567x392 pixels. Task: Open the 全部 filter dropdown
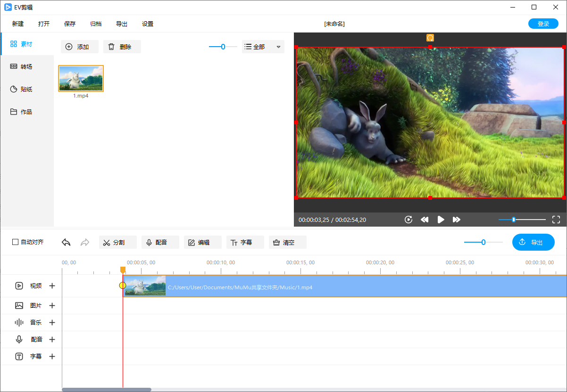tap(263, 47)
